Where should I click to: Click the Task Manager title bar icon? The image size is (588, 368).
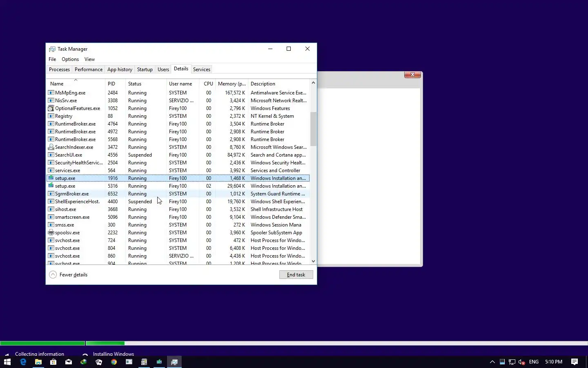pyautogui.click(x=52, y=49)
